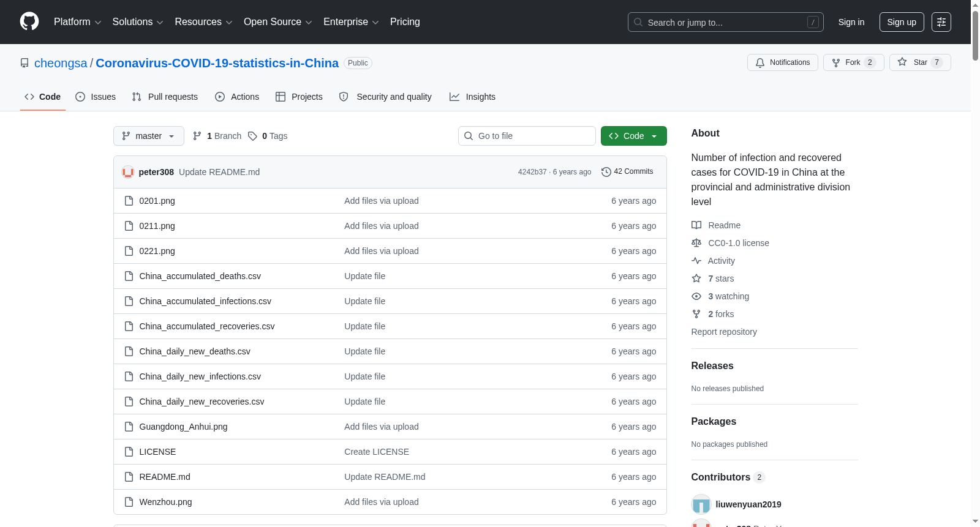The image size is (980, 527).
Task: Switch to the Issues tab
Action: point(96,97)
